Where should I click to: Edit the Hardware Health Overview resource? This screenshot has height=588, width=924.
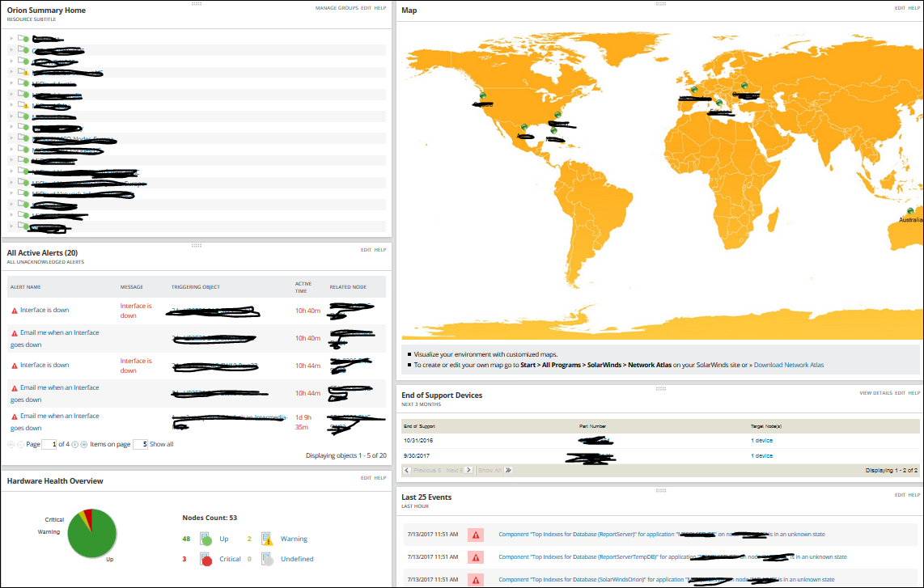click(x=366, y=478)
